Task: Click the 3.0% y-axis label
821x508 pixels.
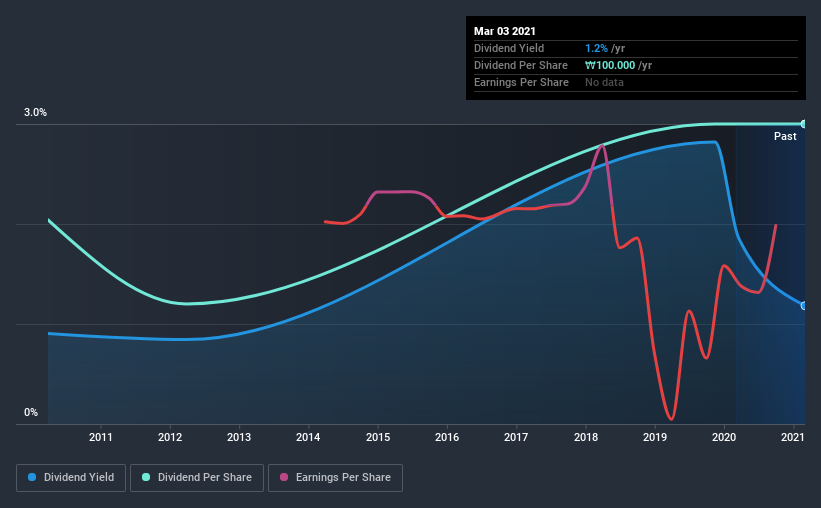Action: point(35,113)
